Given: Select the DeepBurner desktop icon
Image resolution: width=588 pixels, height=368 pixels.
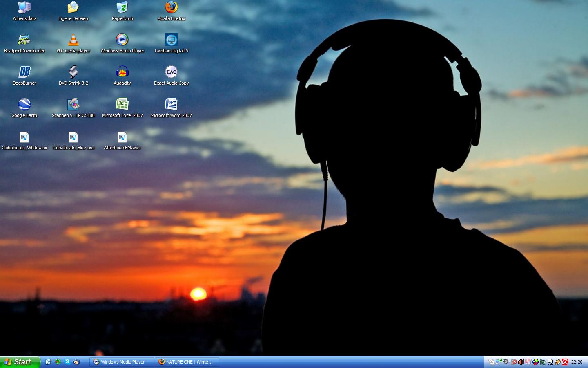Looking at the screenshot, I should point(24,72).
